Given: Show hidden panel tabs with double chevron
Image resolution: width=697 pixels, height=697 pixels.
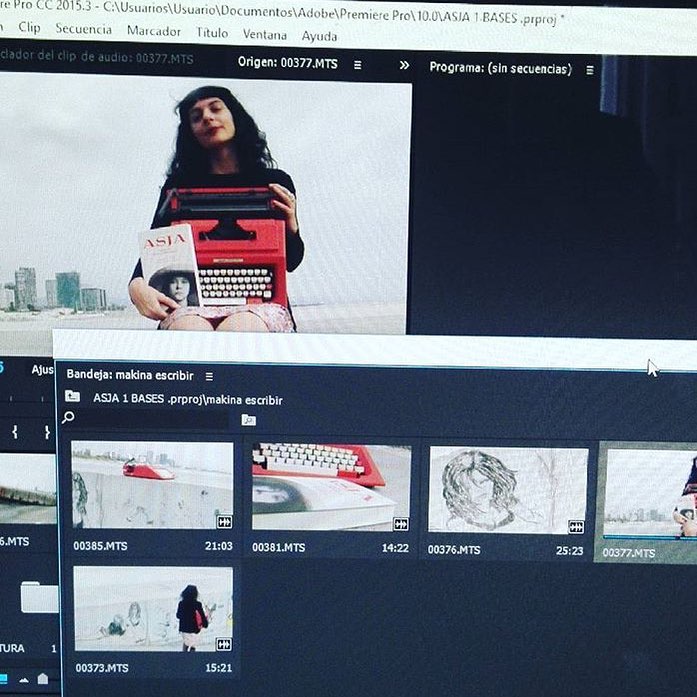Looking at the screenshot, I should [404, 66].
